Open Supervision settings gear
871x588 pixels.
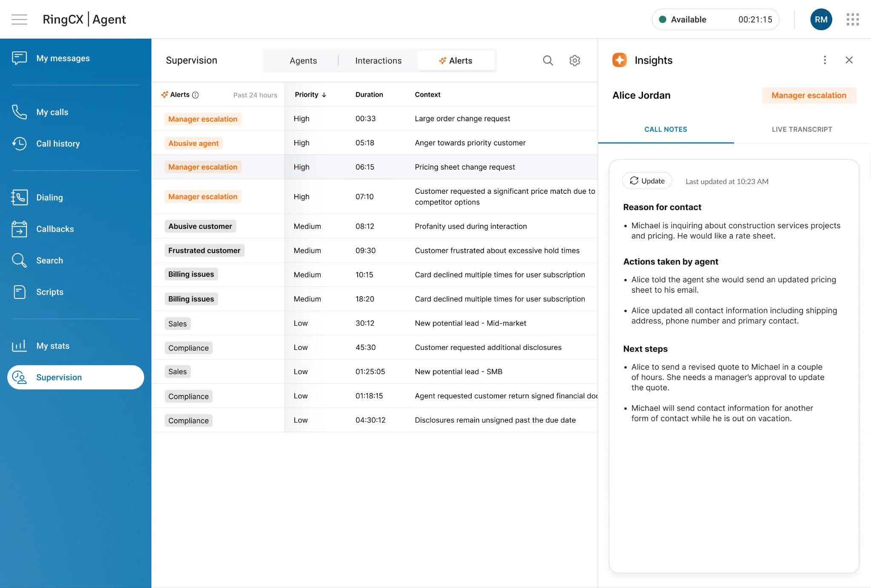[x=575, y=60]
